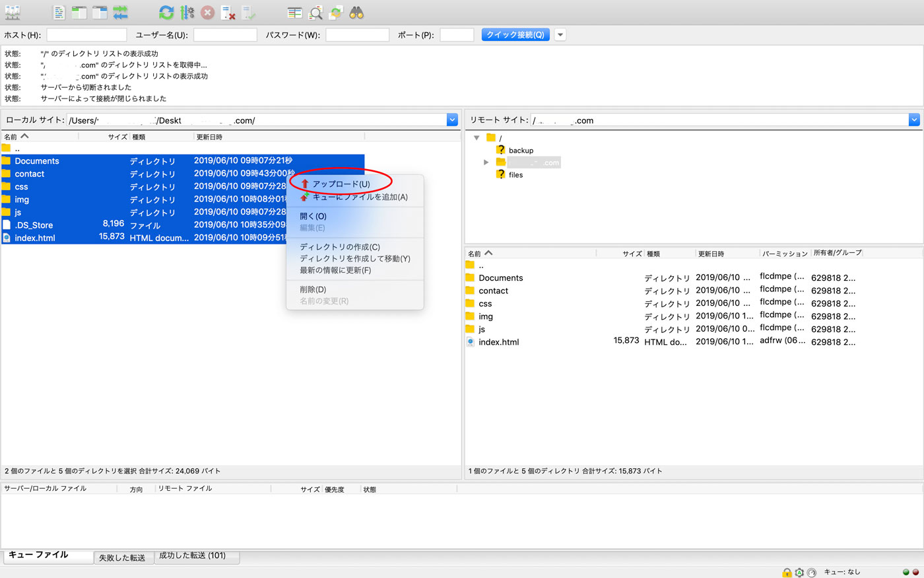Toggle the local directory tree view
This screenshot has height=578, width=924.
pyautogui.click(x=79, y=13)
